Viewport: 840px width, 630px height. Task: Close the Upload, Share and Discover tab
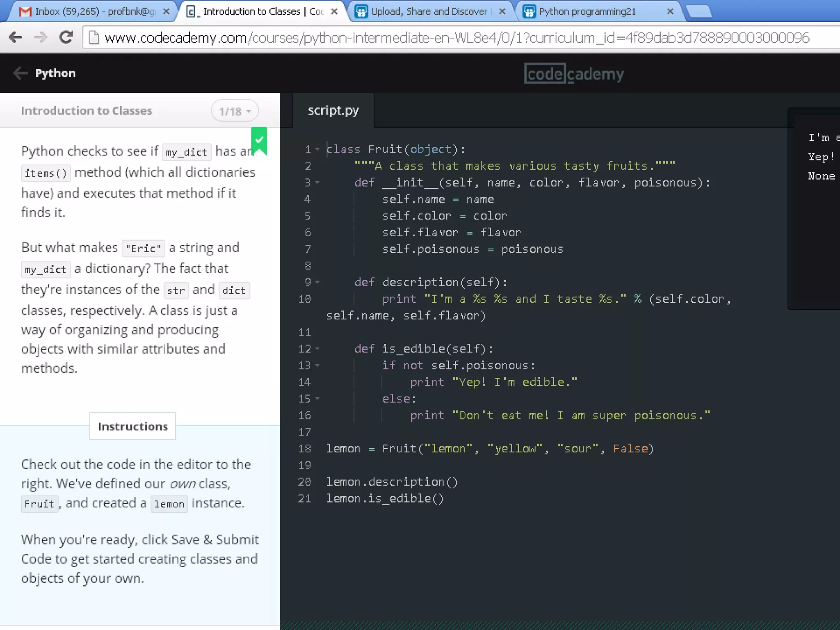point(502,11)
